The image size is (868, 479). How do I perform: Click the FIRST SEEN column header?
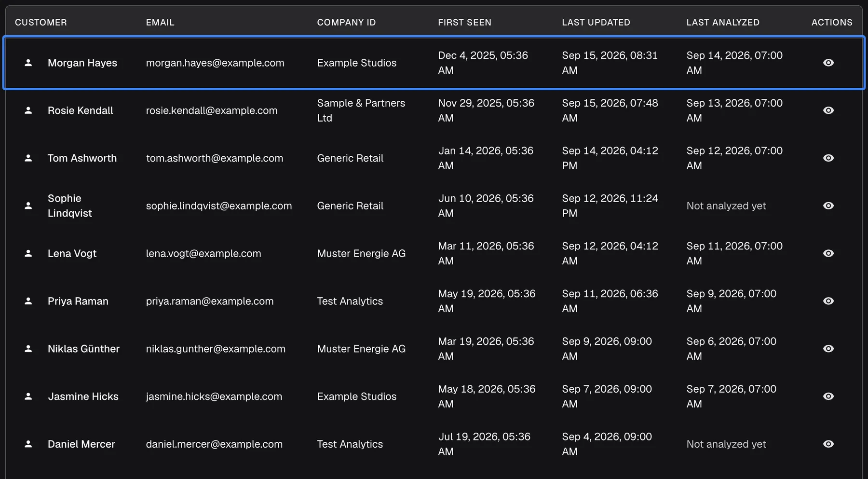tap(464, 22)
